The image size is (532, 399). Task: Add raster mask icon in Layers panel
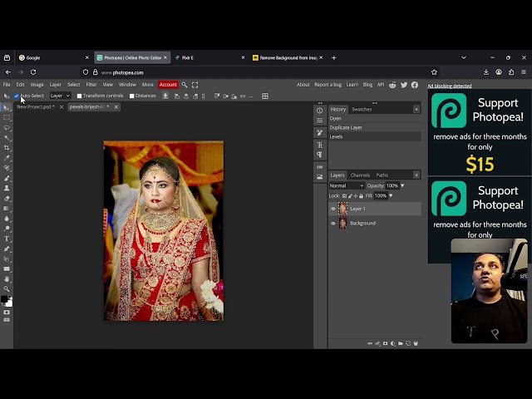click(x=385, y=343)
